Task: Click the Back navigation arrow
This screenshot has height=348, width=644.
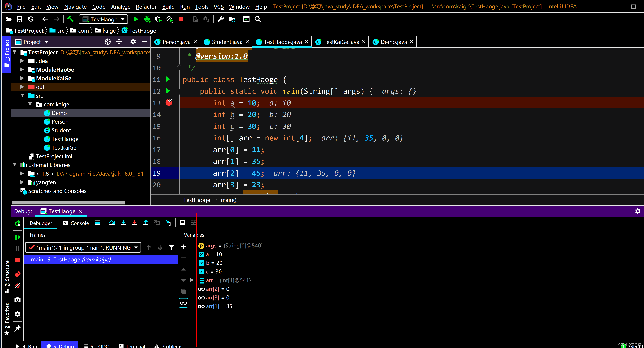Action: [x=45, y=19]
